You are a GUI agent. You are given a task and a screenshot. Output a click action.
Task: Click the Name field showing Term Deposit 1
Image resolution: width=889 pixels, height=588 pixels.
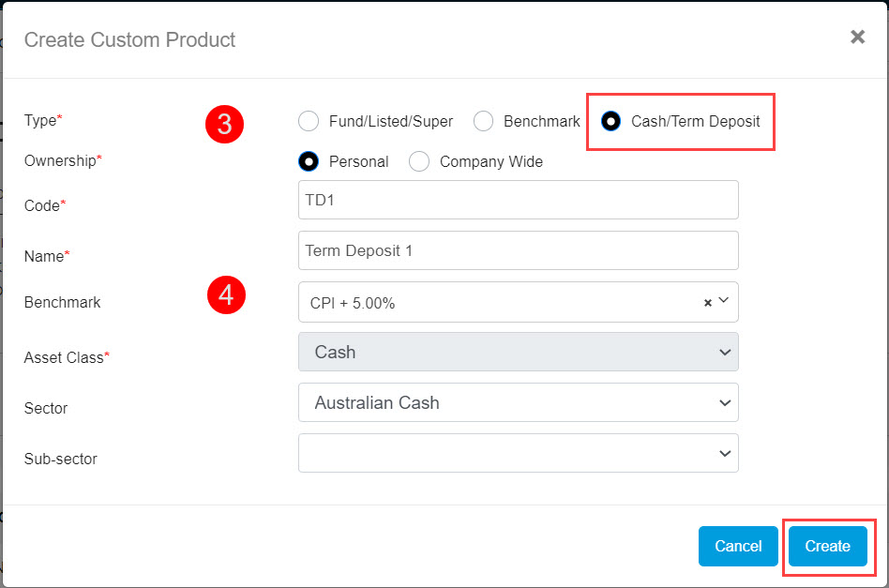coord(518,250)
